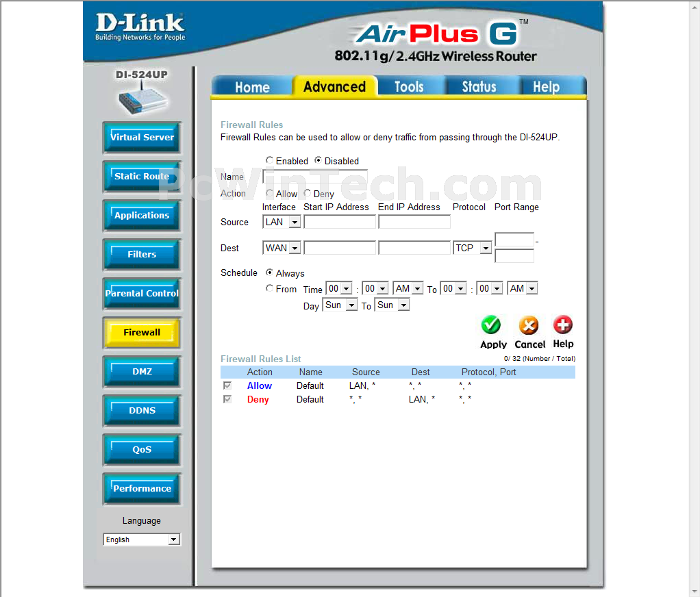Open the start time hour dropdown
This screenshot has height=597, width=700.
tap(339, 288)
